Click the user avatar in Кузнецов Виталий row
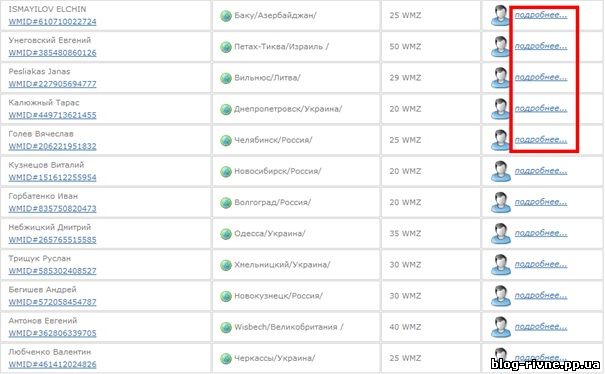The image size is (605, 374). tap(500, 171)
